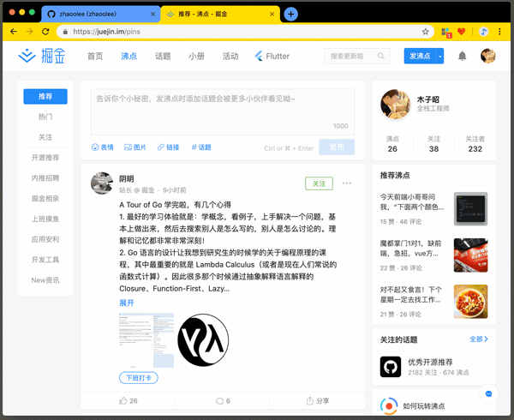
Task: Open 木子昭 profile avatar in side card
Action: (396, 105)
